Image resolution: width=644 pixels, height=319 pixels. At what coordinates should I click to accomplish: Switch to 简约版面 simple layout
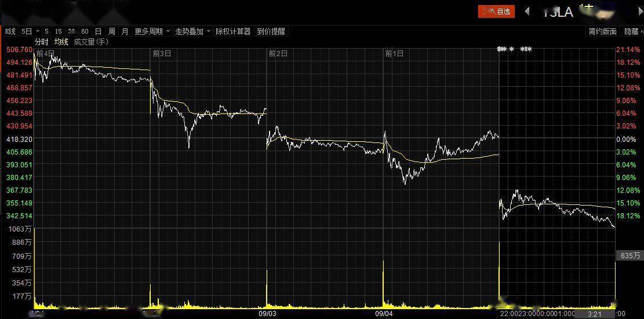click(602, 31)
